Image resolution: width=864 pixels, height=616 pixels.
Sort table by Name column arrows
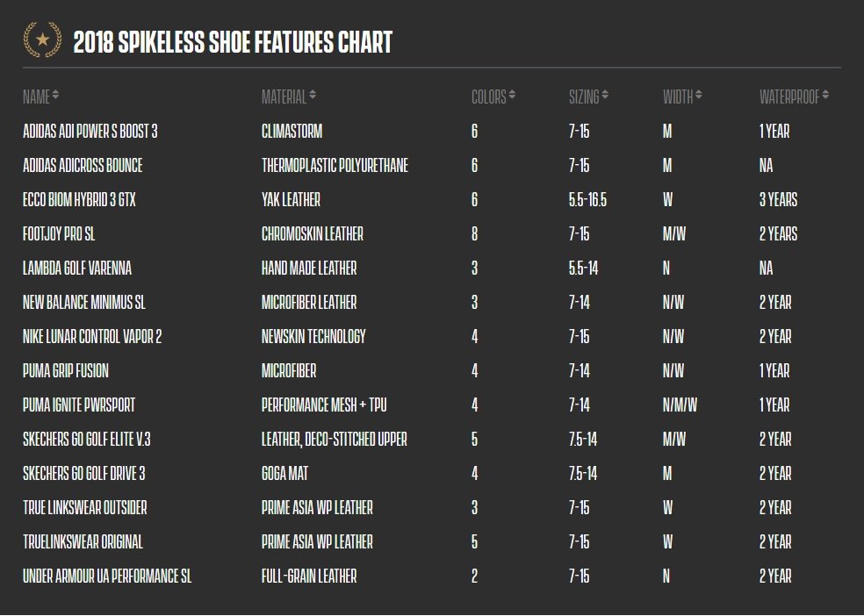55,96
